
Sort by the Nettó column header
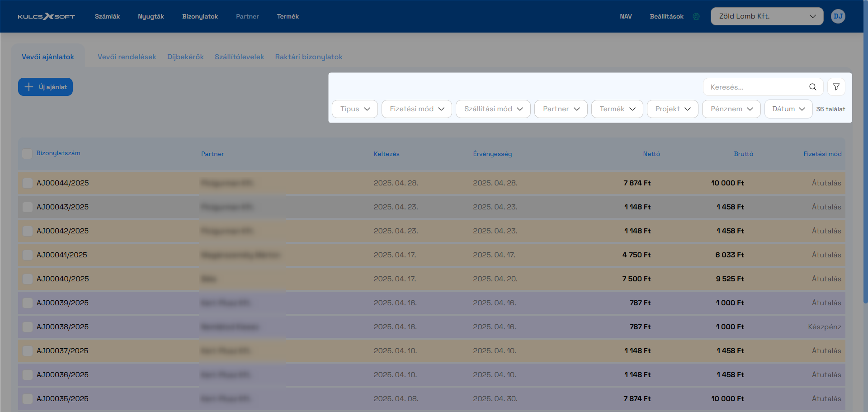point(651,154)
